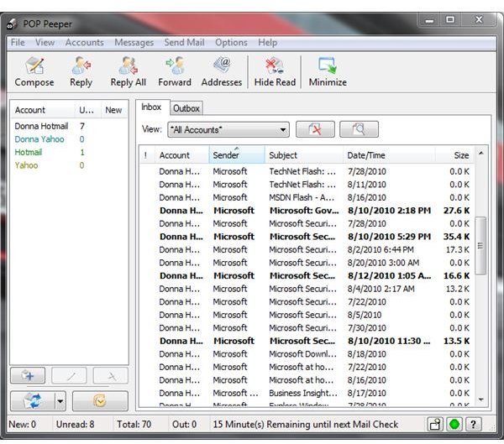The width and height of the screenshot is (504, 444).
Task: Select the Microsoft at ho... message from 8/16/2010
Action: click(307, 380)
